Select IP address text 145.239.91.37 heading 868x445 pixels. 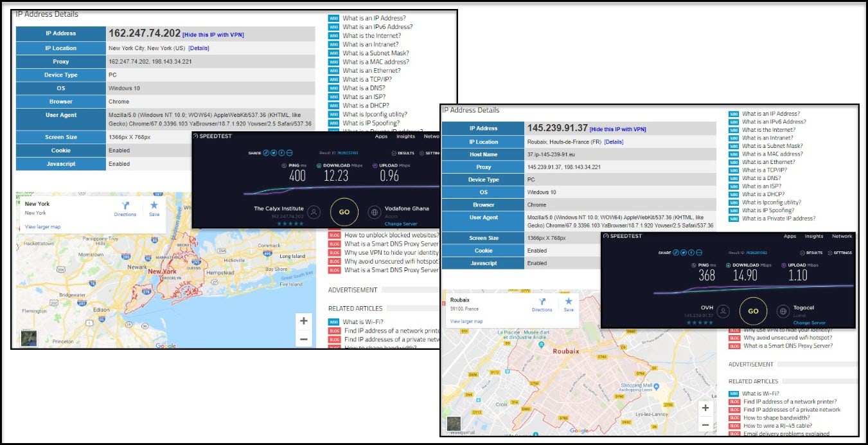[557, 129]
